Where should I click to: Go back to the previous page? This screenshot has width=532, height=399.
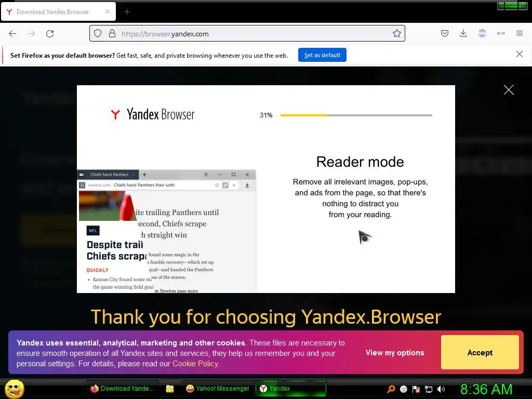pyautogui.click(x=12, y=34)
